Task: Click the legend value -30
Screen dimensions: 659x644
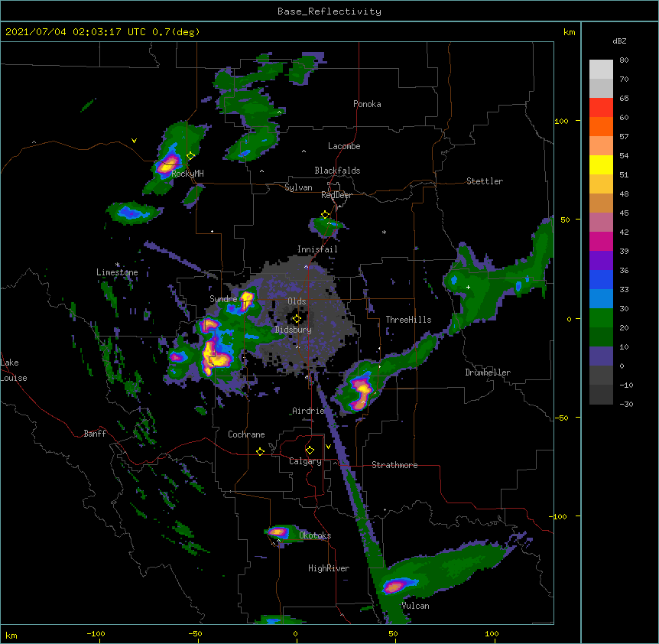Action: coord(626,405)
